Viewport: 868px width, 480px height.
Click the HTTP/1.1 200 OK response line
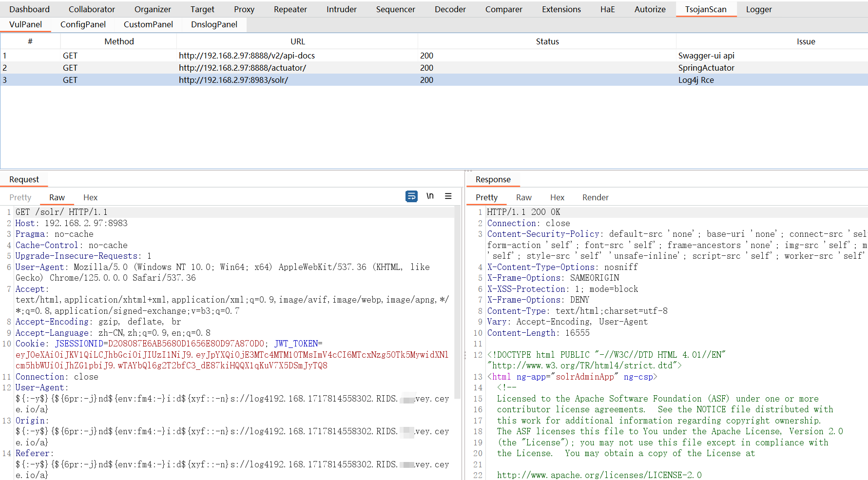pyautogui.click(x=523, y=212)
